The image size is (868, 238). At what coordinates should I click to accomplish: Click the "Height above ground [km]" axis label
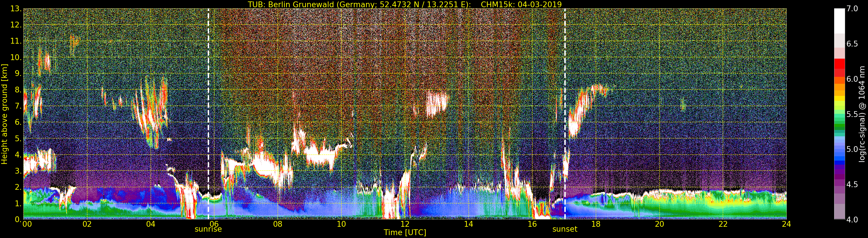tap(4, 114)
